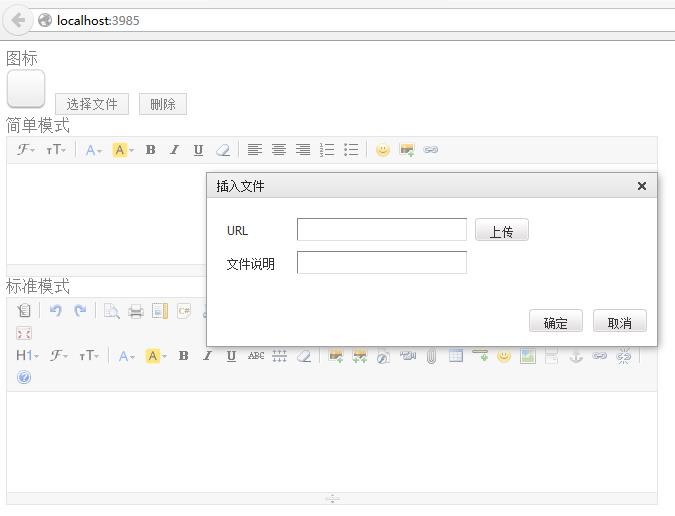Insert image in simple editor toolbar
675x516 pixels.
point(407,150)
